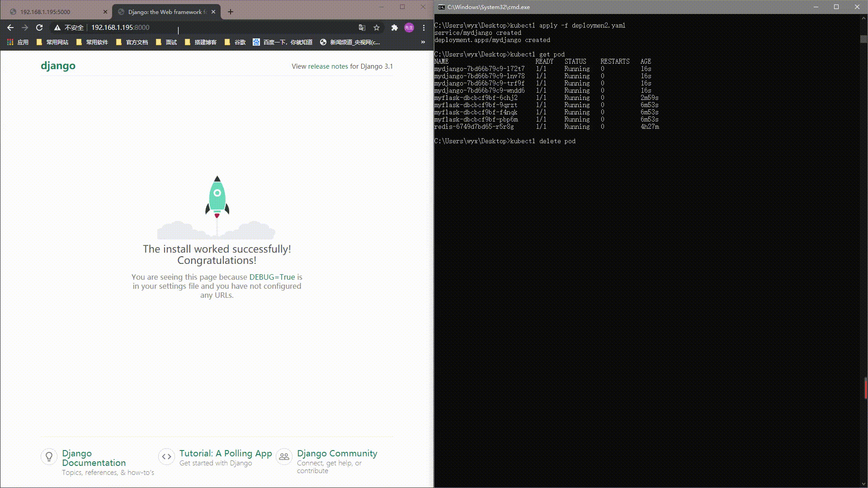Close the Django tab
868x488 pixels.
(x=214, y=12)
